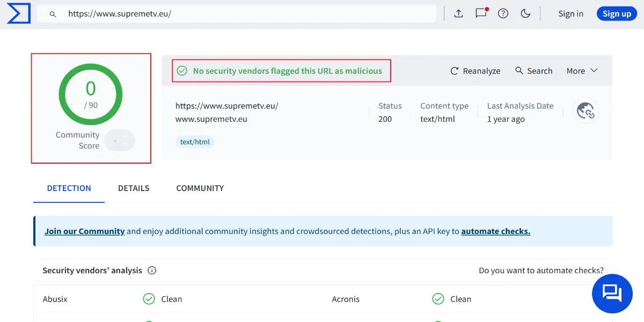Open the notifications chat icon
Screen dimensions: 644x322
click(x=481, y=13)
